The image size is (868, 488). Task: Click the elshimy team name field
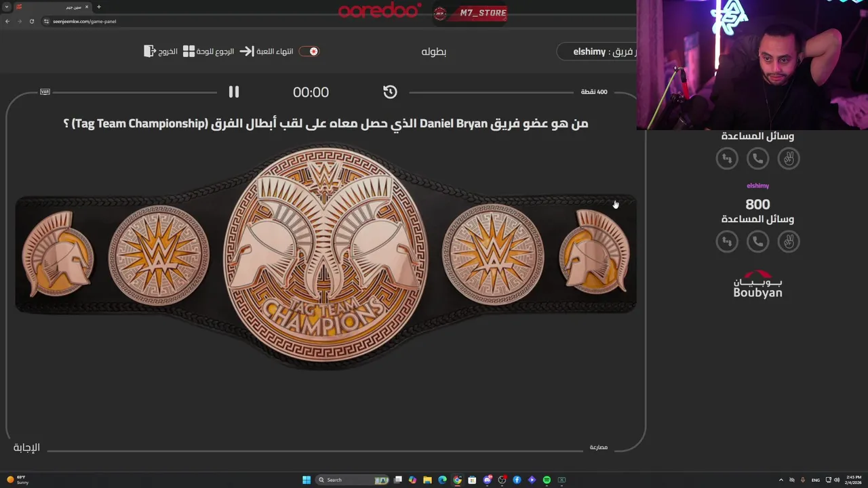tap(597, 52)
